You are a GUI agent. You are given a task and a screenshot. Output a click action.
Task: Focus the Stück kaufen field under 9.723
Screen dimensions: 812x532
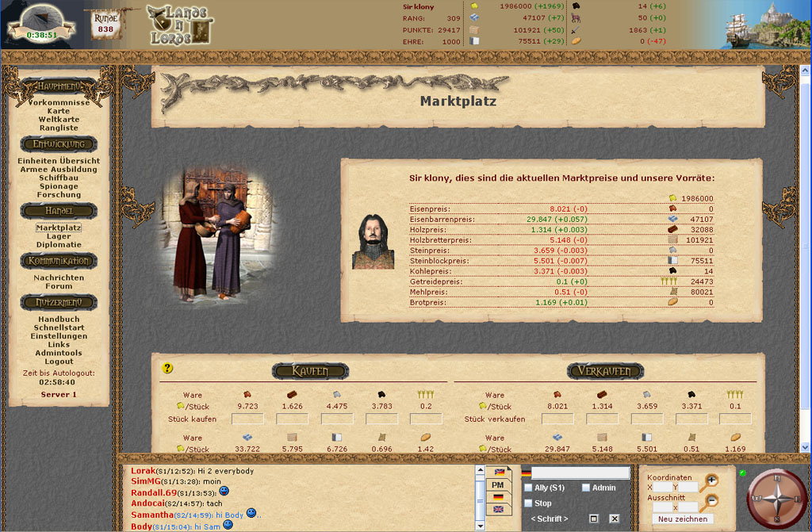click(247, 419)
